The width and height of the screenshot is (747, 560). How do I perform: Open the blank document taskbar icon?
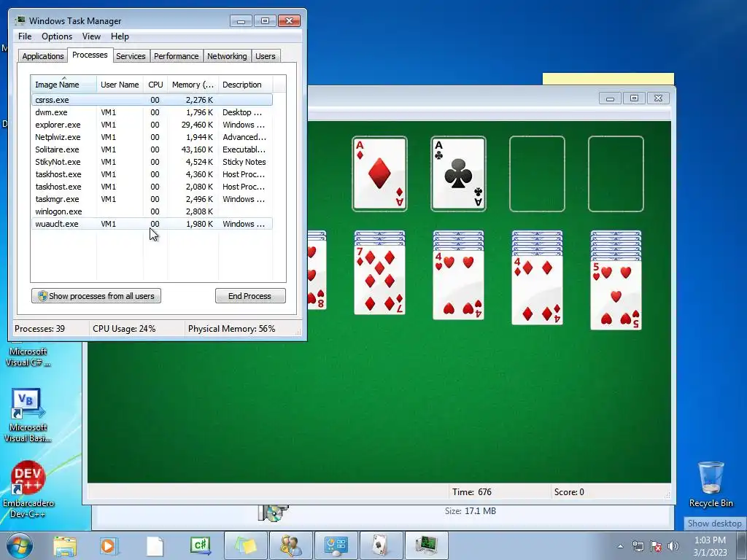(x=155, y=545)
